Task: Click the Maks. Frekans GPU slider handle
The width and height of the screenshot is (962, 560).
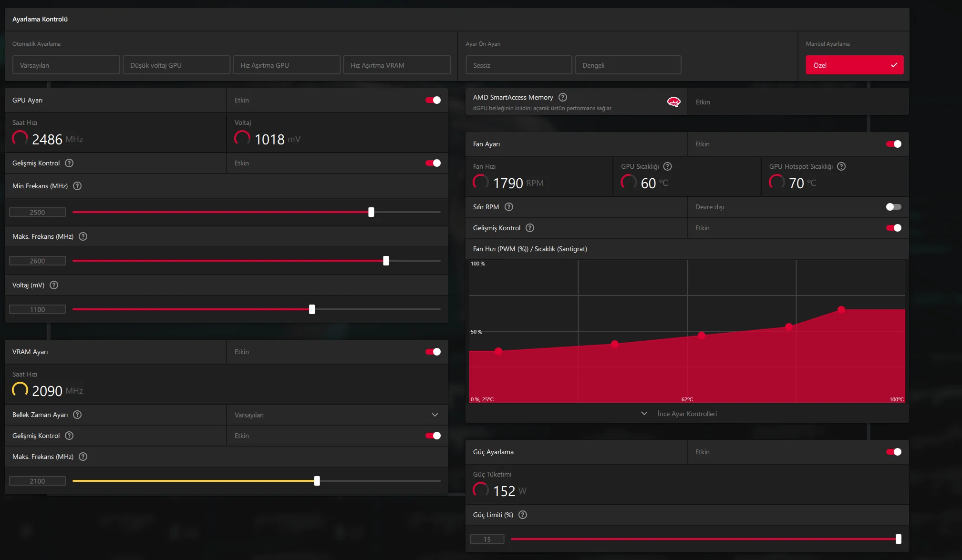Action: coord(386,261)
